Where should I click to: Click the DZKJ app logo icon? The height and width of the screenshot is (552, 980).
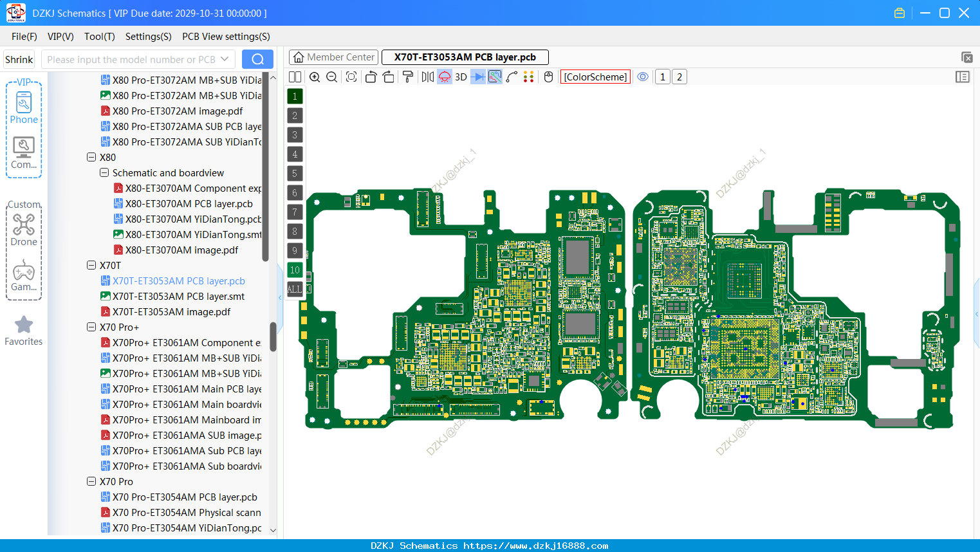tap(15, 13)
